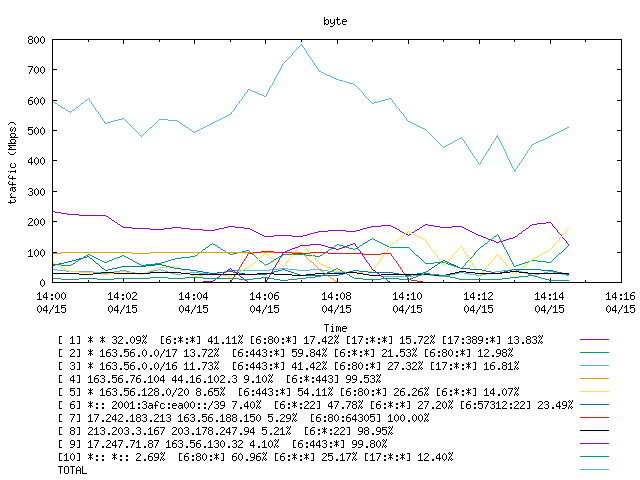Click the [6:*:*] 14.07% value in entry 5
Image resolution: width=640 pixels, height=480 pixels.
click(477, 392)
